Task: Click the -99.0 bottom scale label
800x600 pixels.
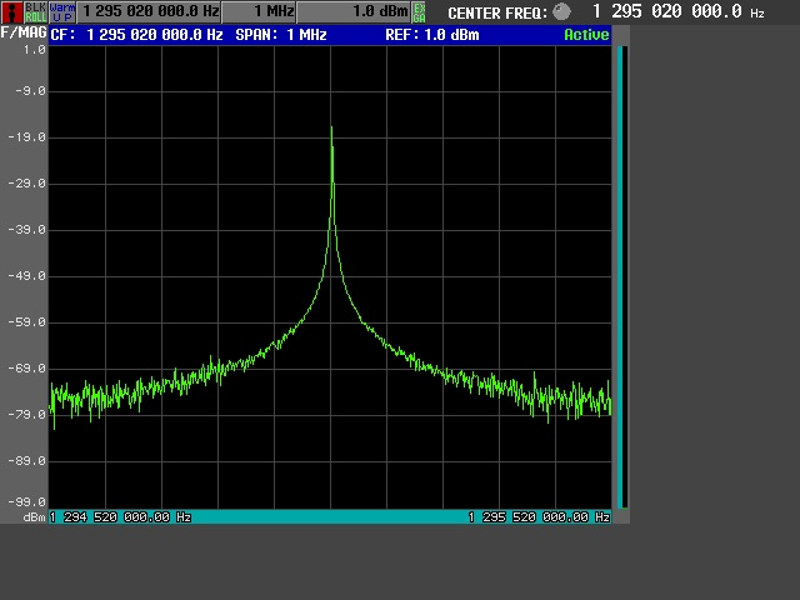Action: click(x=28, y=502)
